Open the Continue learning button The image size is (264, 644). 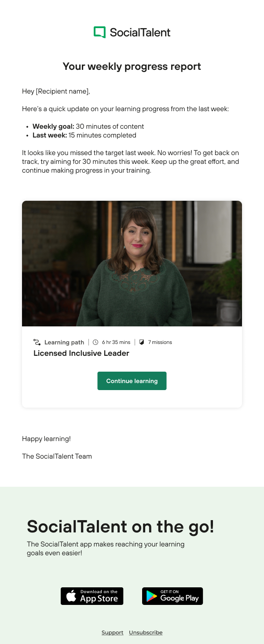point(132,381)
